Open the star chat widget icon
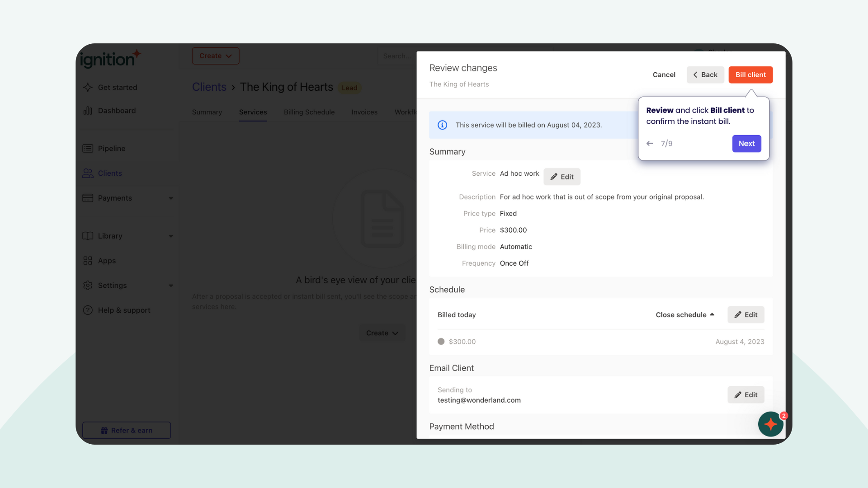Image resolution: width=868 pixels, height=488 pixels. pos(771,424)
